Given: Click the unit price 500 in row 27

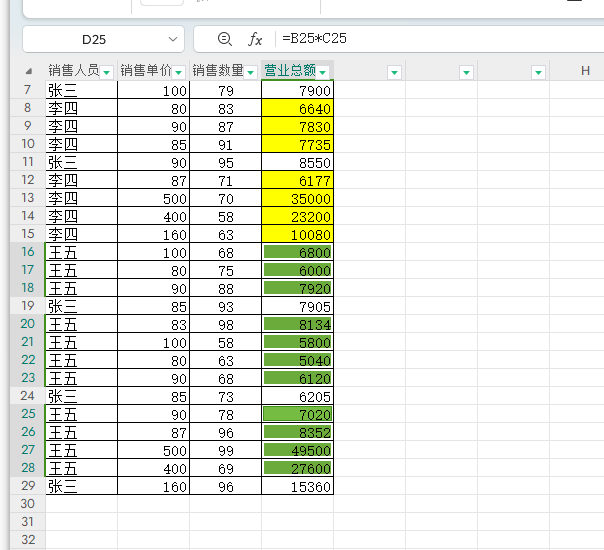Looking at the screenshot, I should (153, 449).
